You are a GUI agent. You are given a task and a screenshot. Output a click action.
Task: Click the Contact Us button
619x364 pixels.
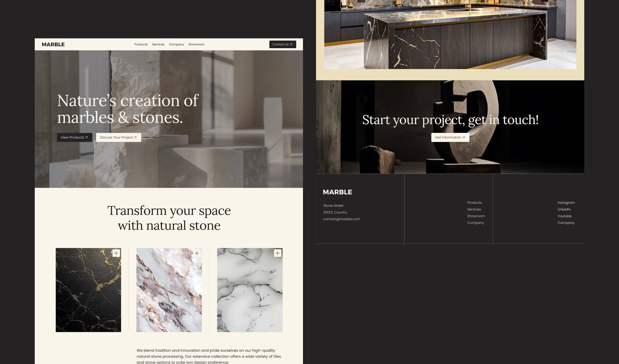click(x=283, y=44)
